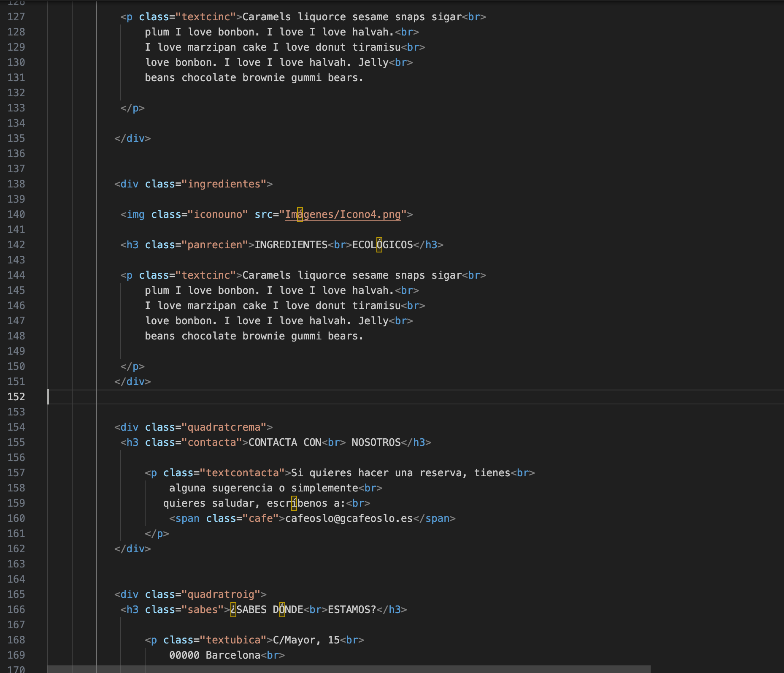784x673 pixels.
Task: Click line number 152 in gutter
Action: coord(16,397)
